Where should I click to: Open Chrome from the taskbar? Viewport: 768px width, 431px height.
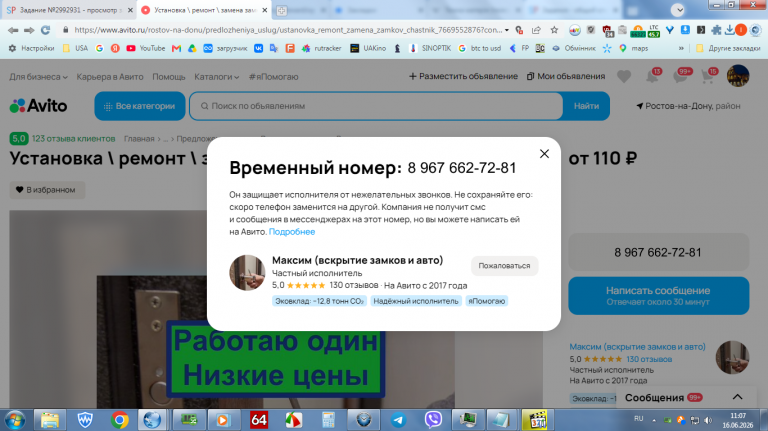click(x=120, y=420)
